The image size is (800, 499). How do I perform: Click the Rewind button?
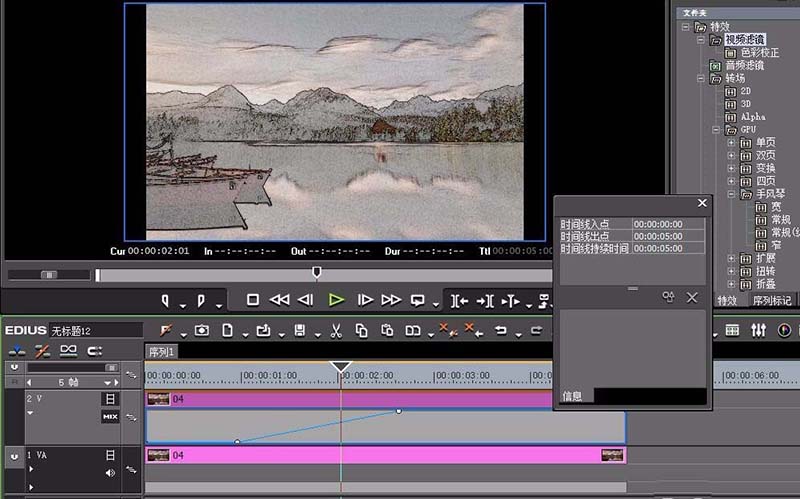[x=279, y=300]
